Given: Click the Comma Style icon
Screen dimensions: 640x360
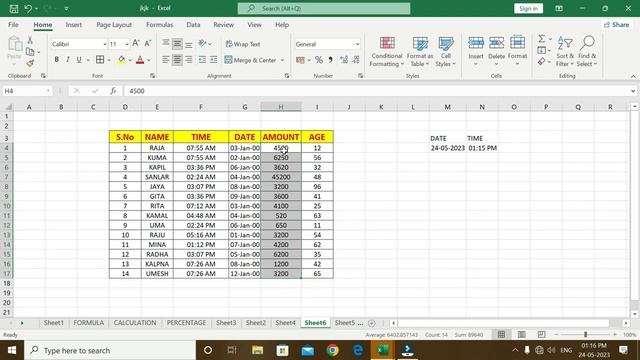Looking at the screenshot, I should coord(330,60).
